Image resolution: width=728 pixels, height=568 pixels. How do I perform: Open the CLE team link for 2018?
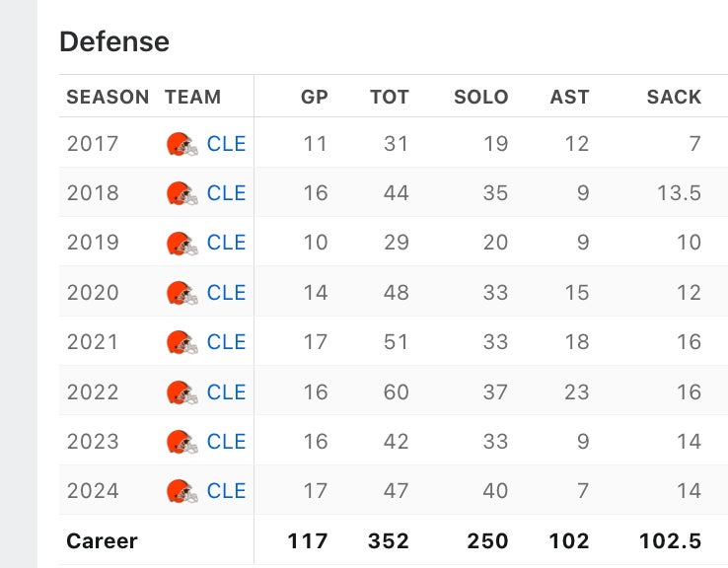(x=226, y=193)
